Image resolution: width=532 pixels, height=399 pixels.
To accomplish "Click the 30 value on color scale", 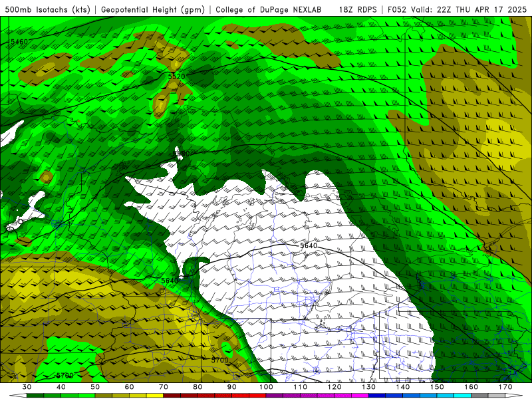I will point(27,387).
